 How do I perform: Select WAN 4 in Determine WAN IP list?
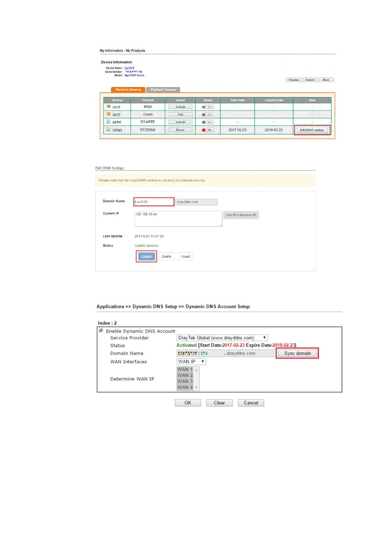pos(185,387)
